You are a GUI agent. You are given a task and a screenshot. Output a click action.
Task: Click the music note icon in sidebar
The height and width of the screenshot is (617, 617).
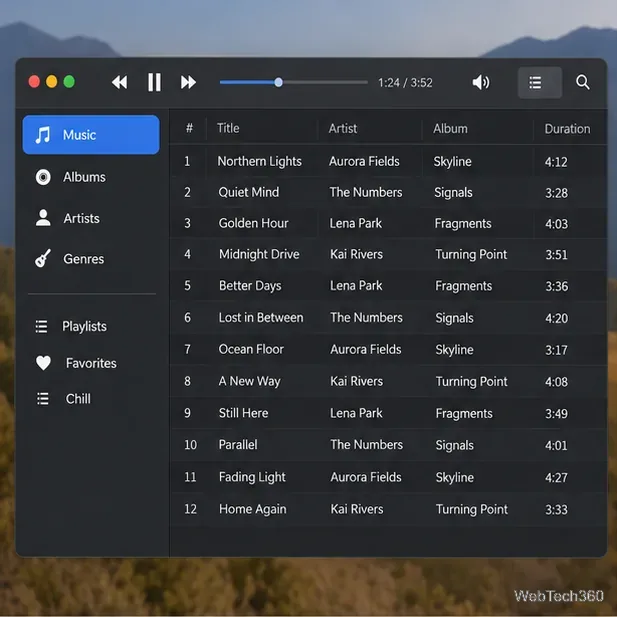tap(43, 135)
